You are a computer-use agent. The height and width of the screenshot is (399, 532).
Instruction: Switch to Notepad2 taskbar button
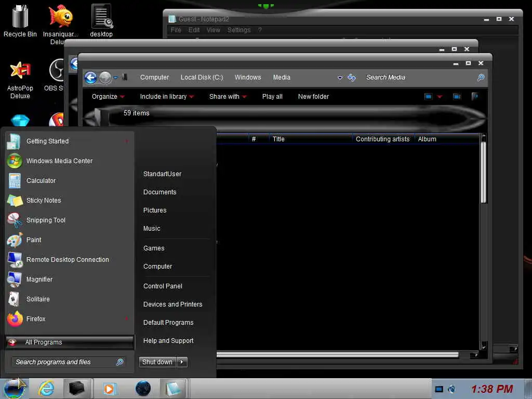174,389
